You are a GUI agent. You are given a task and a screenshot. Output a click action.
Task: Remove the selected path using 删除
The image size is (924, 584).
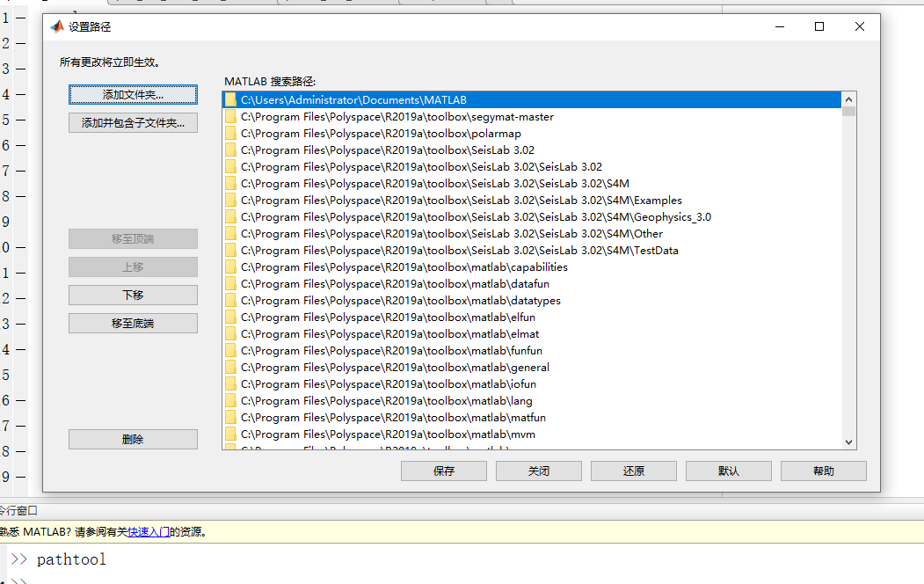[133, 438]
